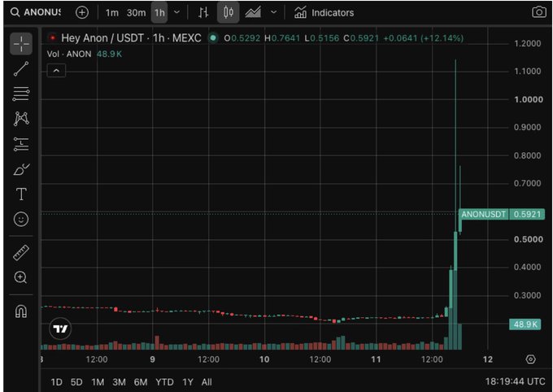The width and height of the screenshot is (553, 392).
Task: Toggle the magnet mode icon
Action: (21, 311)
